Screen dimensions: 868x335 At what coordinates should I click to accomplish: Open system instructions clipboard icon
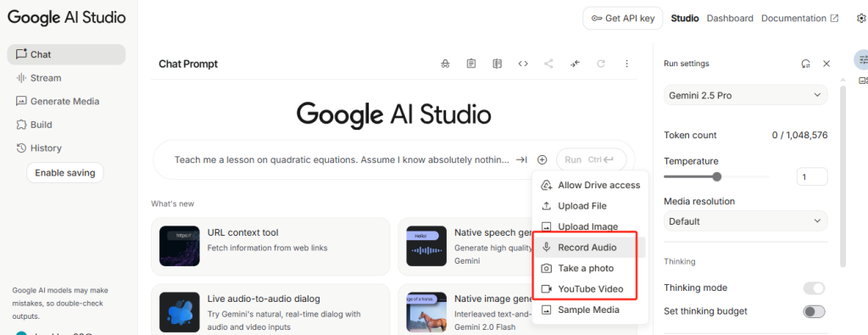coord(471,64)
